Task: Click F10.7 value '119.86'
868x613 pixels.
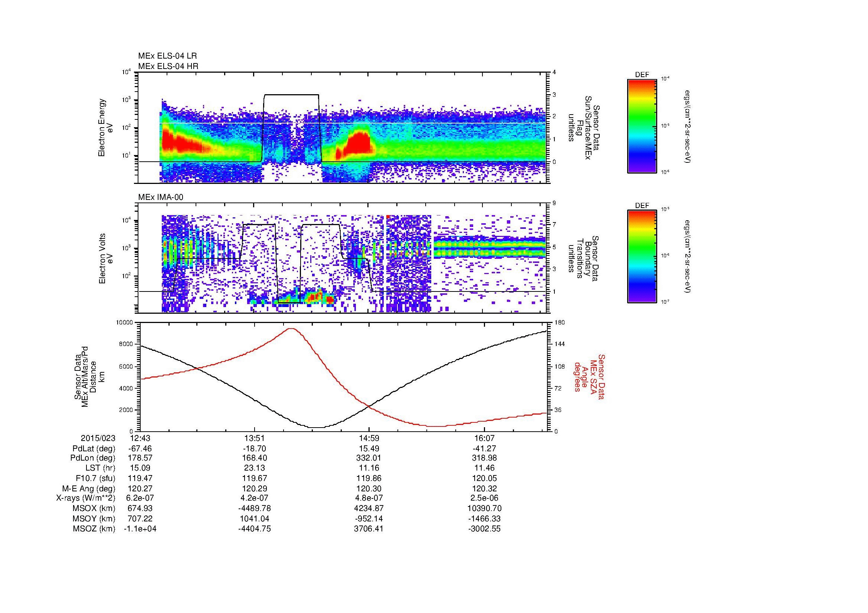Action: tap(369, 478)
